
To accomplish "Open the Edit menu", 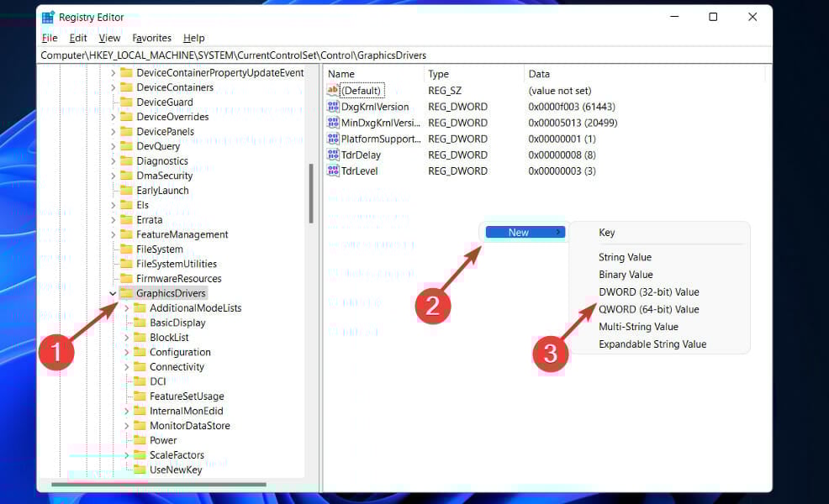I will pyautogui.click(x=77, y=38).
